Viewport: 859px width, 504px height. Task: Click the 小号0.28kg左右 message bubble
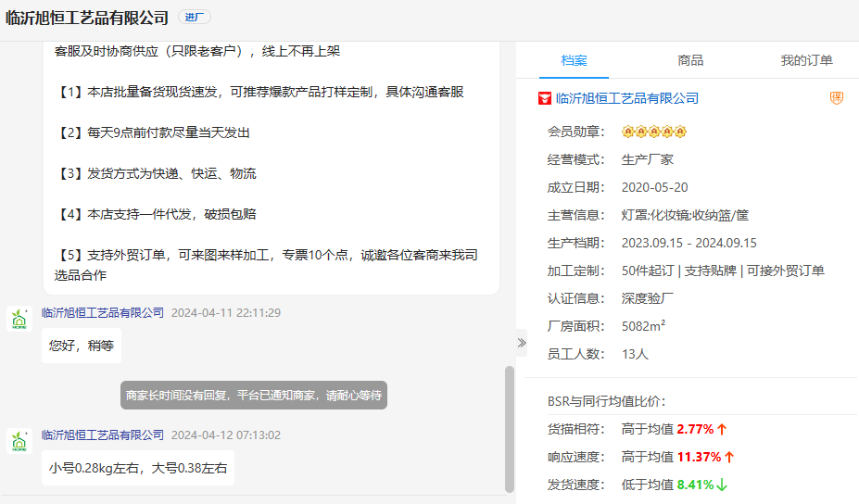pos(137,468)
